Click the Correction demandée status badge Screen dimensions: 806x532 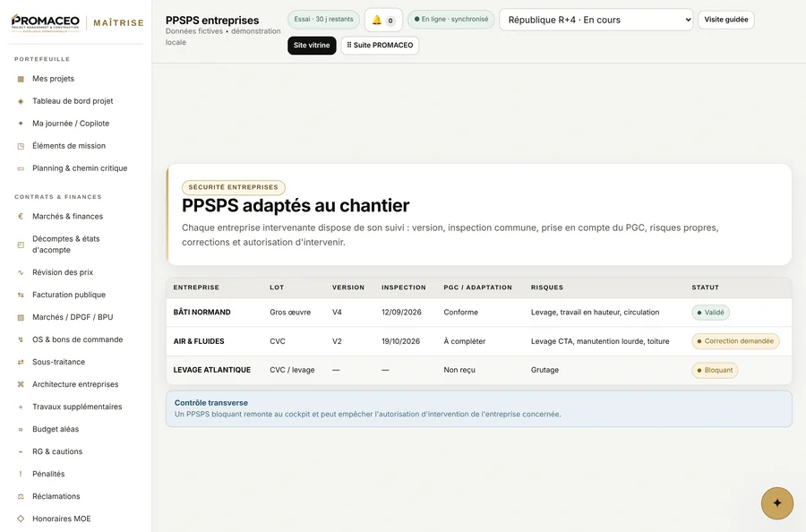coord(735,341)
